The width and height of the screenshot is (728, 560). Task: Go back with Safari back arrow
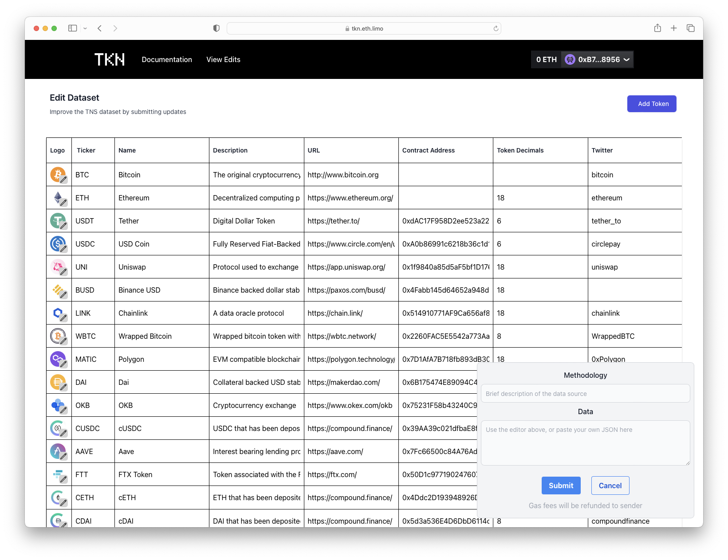pos(100,28)
